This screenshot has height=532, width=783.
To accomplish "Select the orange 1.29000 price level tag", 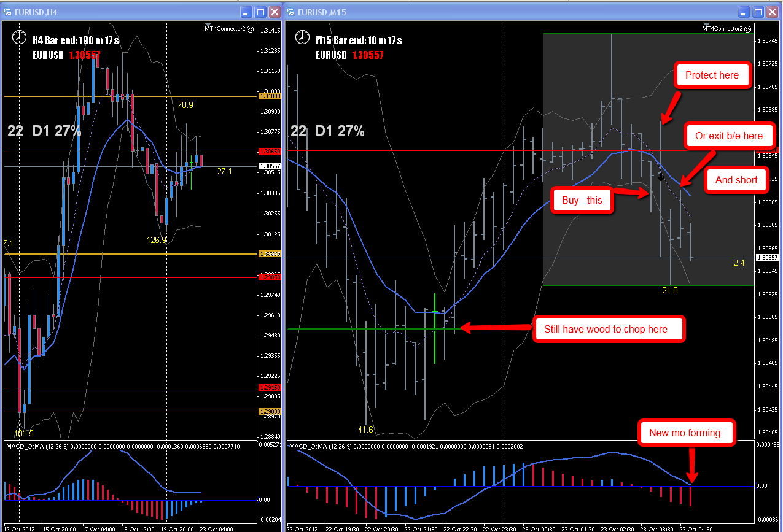I will point(270,412).
